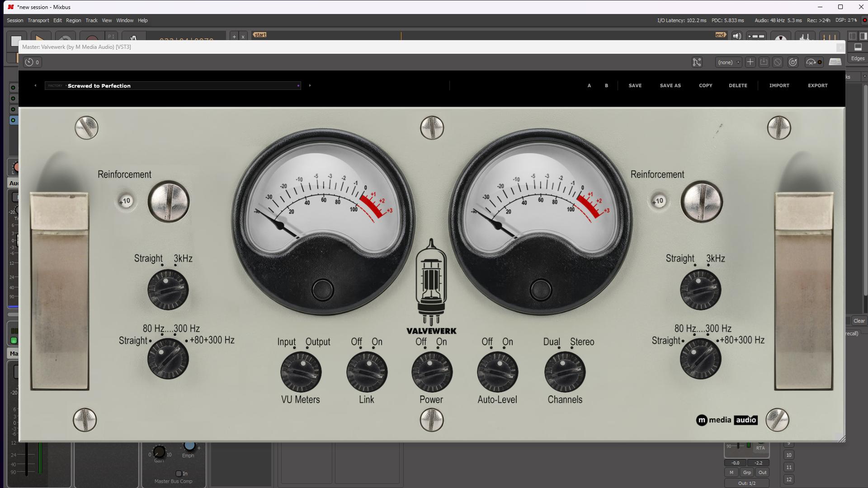This screenshot has height=488, width=868.
Task: Click the Mixbus app logo in title bar
Action: tap(10, 7)
